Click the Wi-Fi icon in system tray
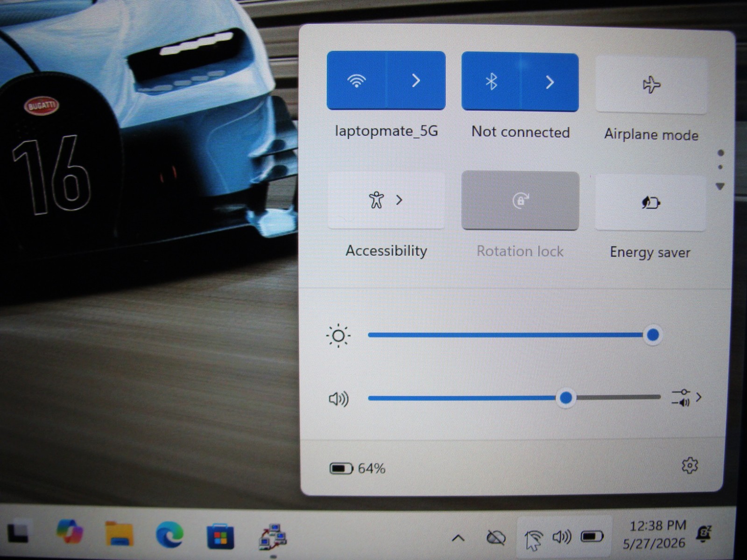The height and width of the screenshot is (560, 747). 534,539
